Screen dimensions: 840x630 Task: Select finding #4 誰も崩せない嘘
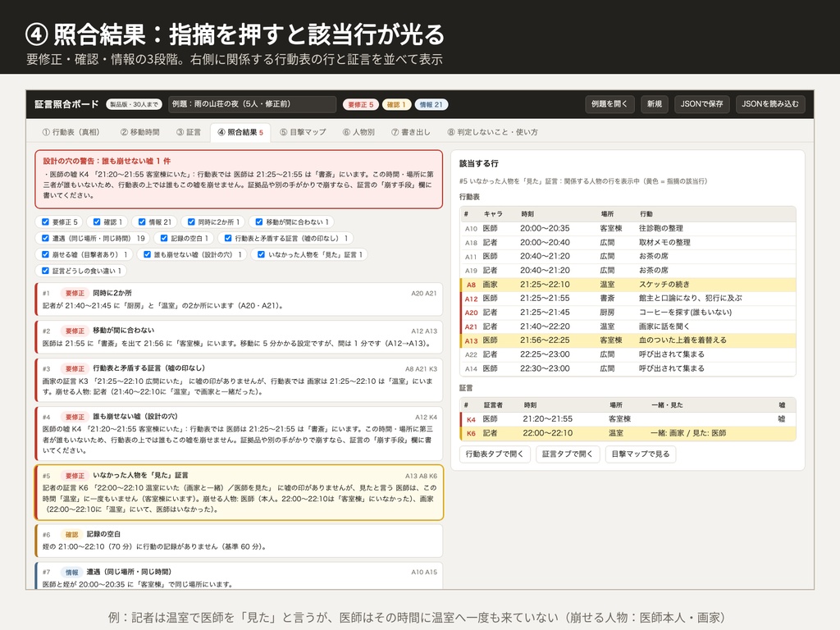[239, 433]
